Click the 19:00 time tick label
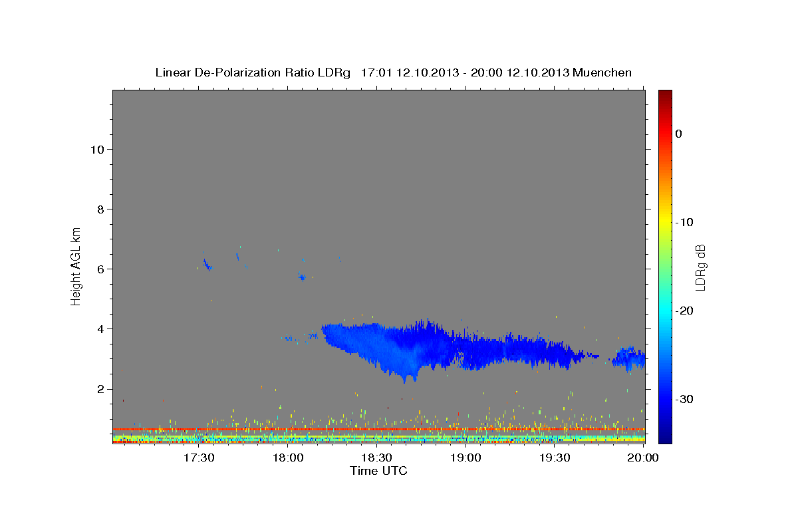 (465, 458)
